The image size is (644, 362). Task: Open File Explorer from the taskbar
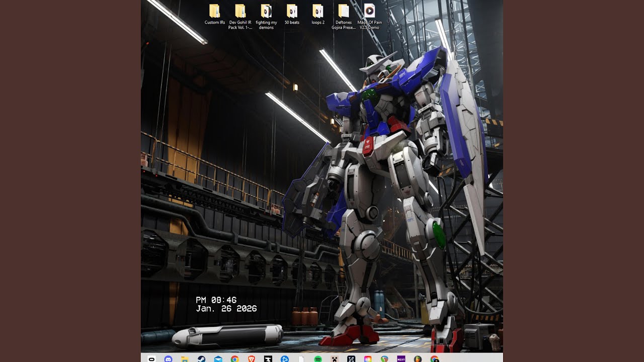point(185,359)
